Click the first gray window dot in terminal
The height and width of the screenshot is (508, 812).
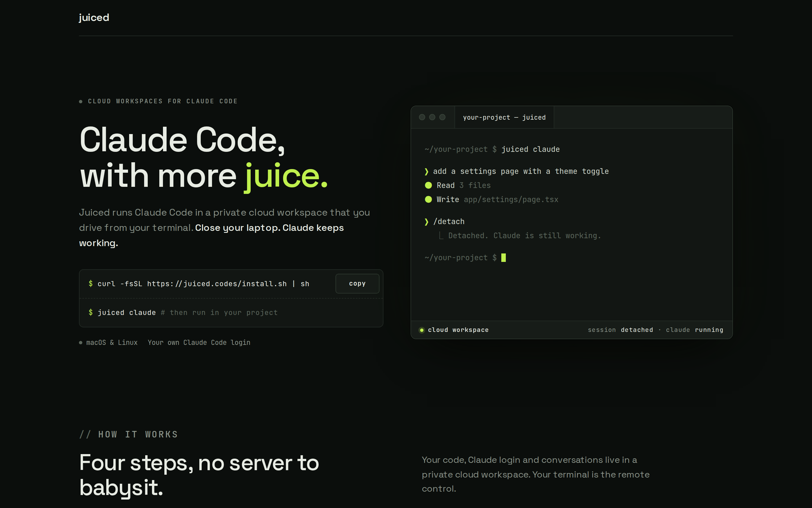click(x=422, y=117)
